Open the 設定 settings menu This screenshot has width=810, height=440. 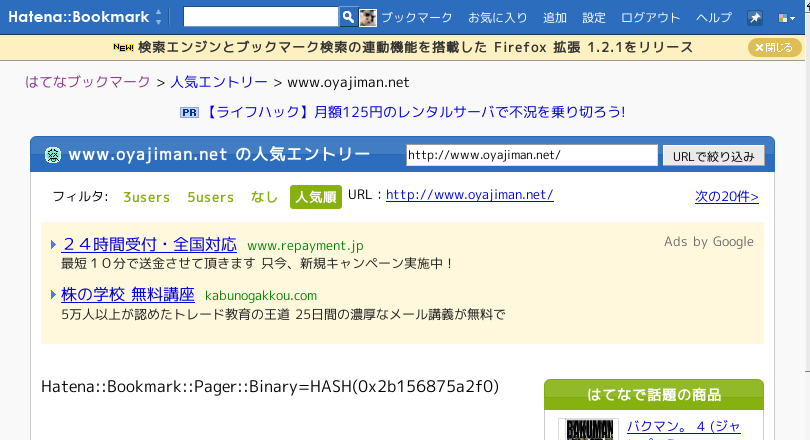tap(594, 18)
